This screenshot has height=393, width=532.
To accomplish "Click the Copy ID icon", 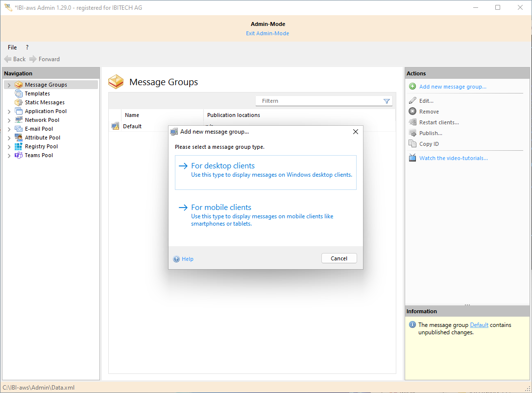I will tap(412, 144).
